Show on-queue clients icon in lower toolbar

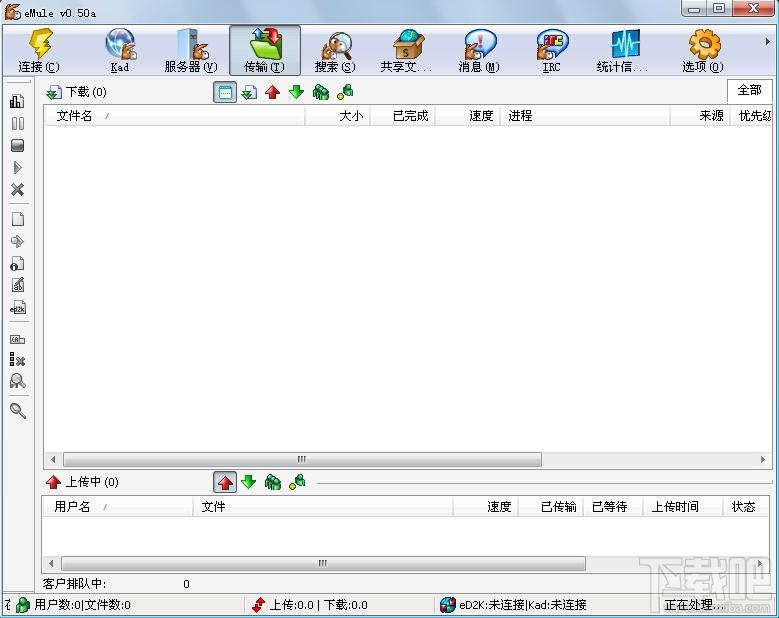[273, 482]
